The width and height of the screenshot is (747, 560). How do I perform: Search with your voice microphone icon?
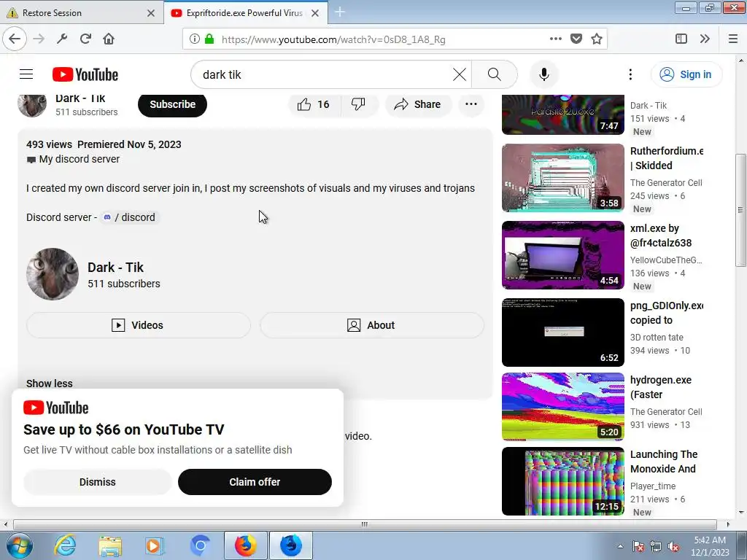[x=543, y=74]
